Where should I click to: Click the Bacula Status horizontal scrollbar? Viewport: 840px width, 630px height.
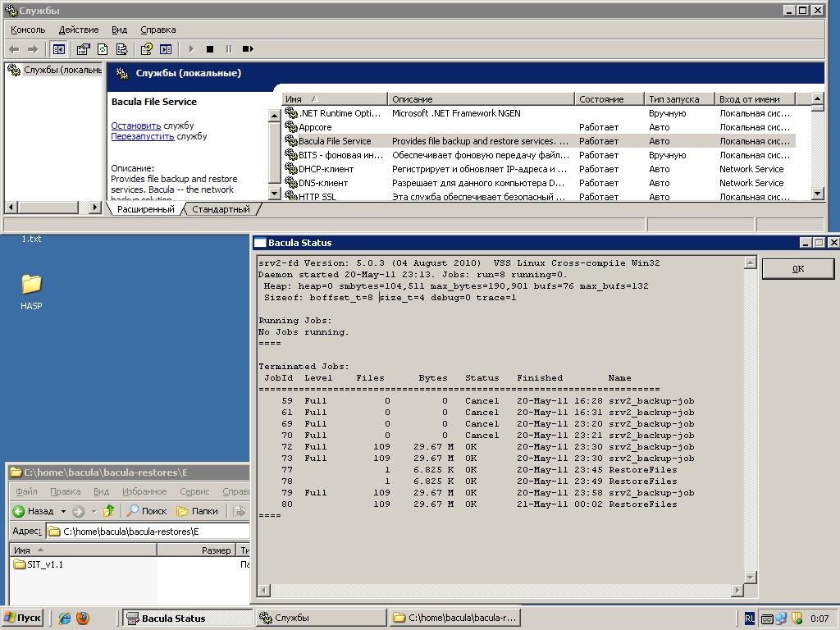click(x=500, y=591)
